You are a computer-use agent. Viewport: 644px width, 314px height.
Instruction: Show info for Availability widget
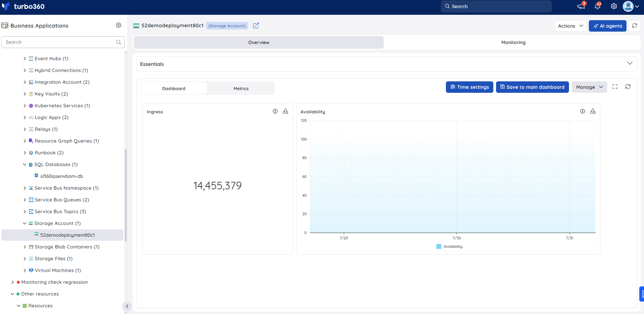tap(582, 111)
